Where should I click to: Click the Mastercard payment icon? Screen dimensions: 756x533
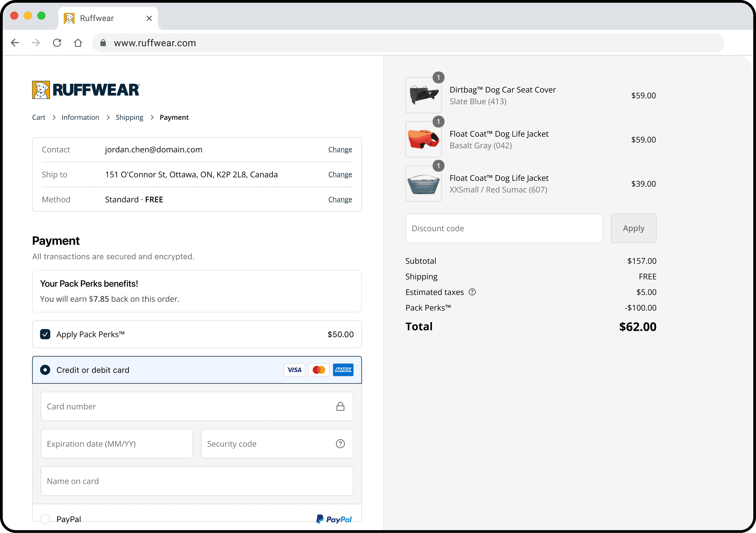(318, 370)
